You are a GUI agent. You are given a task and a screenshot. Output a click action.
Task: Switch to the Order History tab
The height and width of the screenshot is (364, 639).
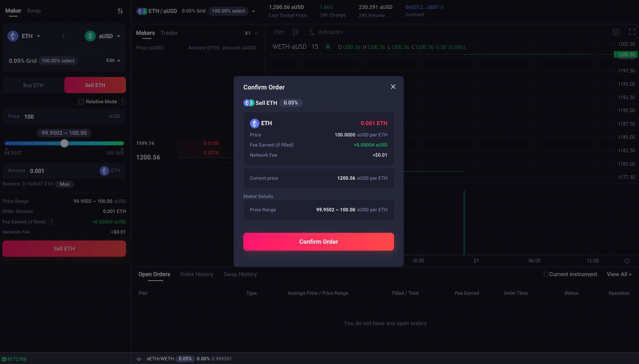(x=196, y=274)
